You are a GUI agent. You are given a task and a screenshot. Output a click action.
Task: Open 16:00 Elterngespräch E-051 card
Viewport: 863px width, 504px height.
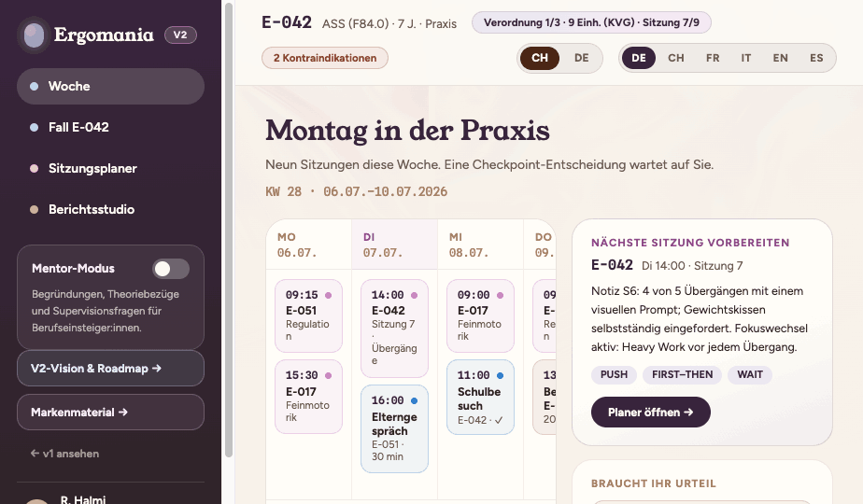pyautogui.click(x=395, y=428)
